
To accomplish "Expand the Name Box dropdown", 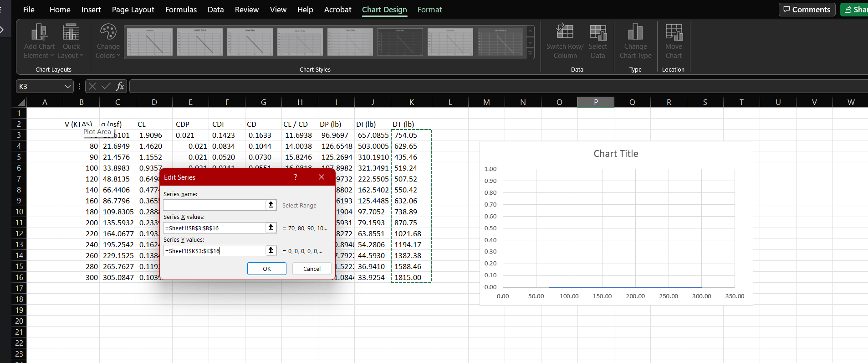I will pyautogui.click(x=68, y=86).
